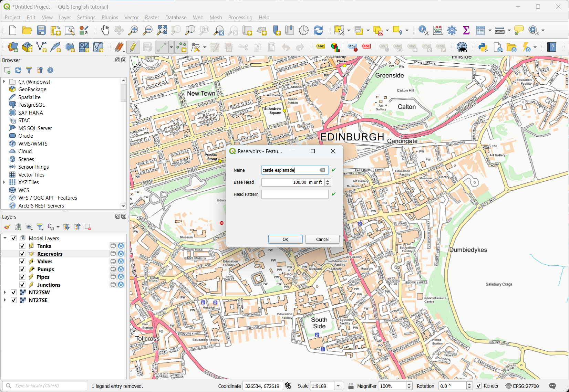This screenshot has height=392, width=569.
Task: Open the Python console icon
Action: 483,47
